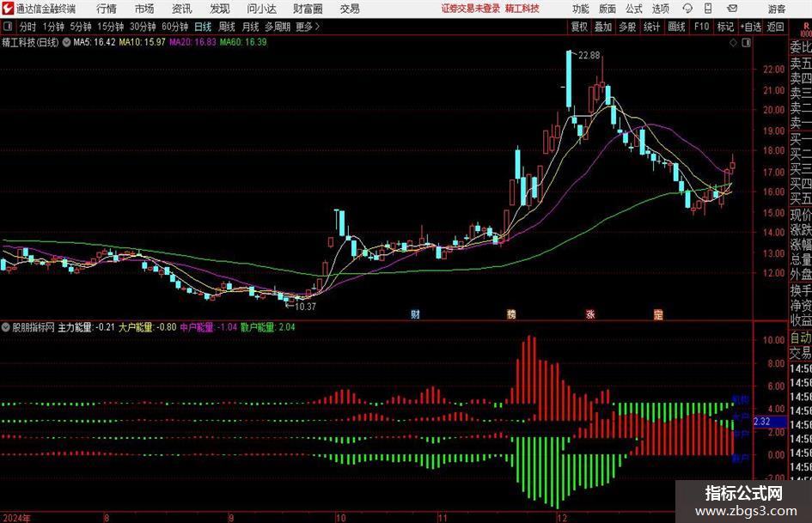Image resolution: width=812 pixels, height=523 pixels.
Task: Switch to the 1分钟 period tab
Action: coord(52,27)
